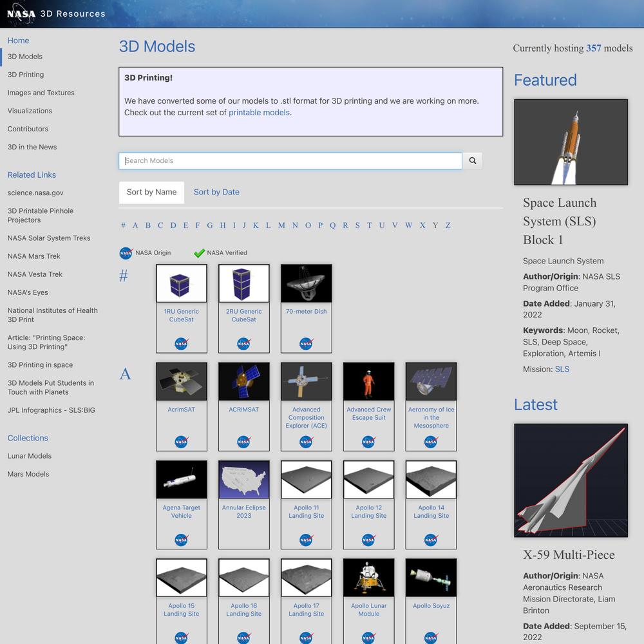Open the 1RU Generic CubeSat thumbnail
This screenshot has height=644, width=644.
pyautogui.click(x=182, y=283)
